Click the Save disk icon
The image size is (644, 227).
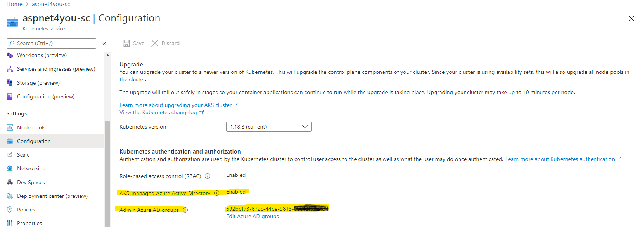[126, 43]
